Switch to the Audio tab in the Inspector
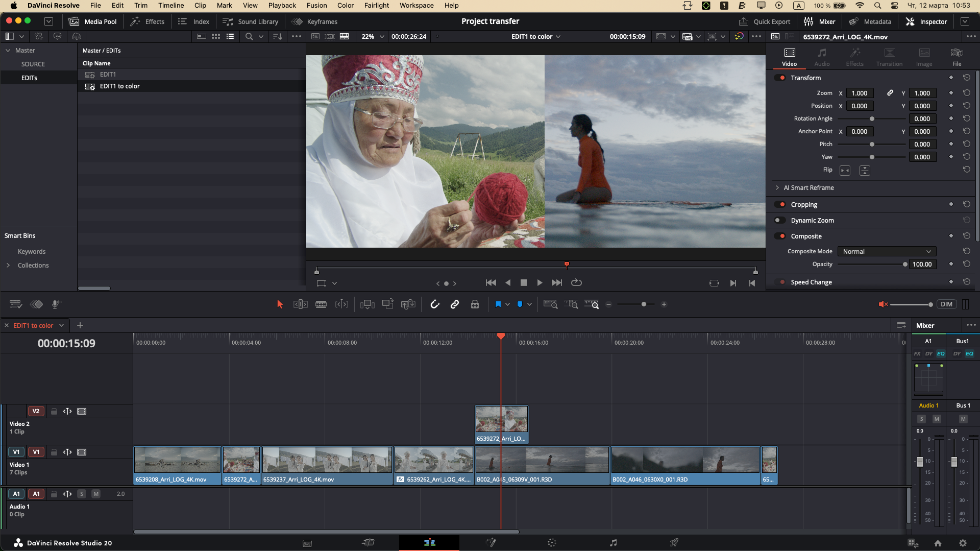This screenshot has width=980, height=551. (x=822, y=56)
